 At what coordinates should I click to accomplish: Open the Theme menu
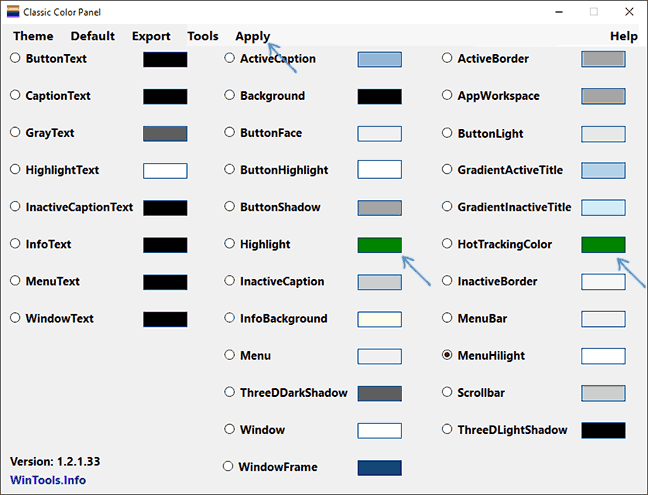coord(33,36)
